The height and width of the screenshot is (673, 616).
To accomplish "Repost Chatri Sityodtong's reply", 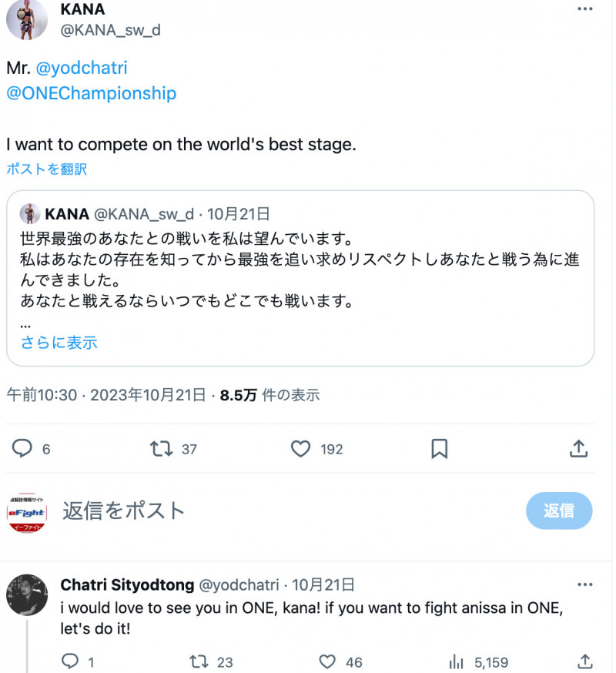I will tap(199, 661).
